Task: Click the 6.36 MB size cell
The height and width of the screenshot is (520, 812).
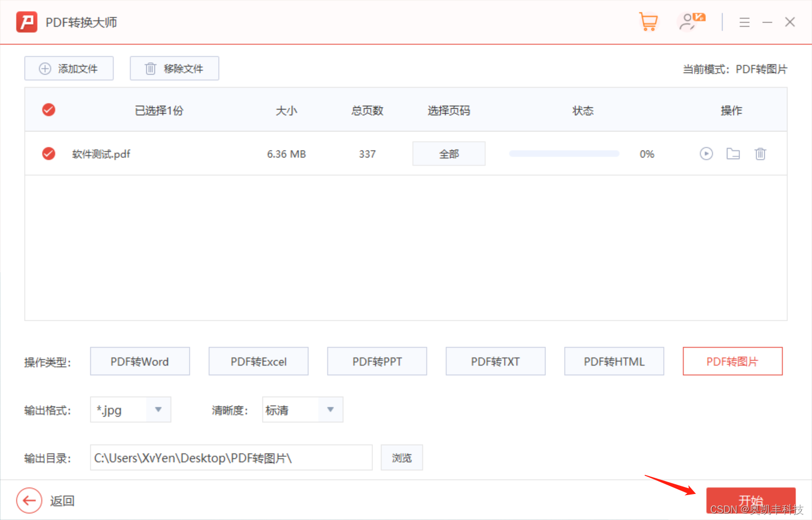Action: pyautogui.click(x=286, y=154)
